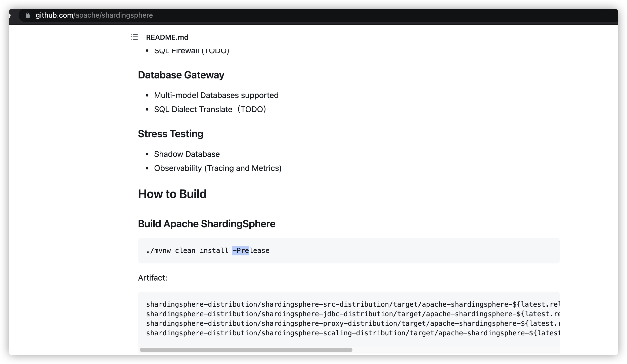Click the artifact code block horizontal scrollbar

click(x=246, y=350)
